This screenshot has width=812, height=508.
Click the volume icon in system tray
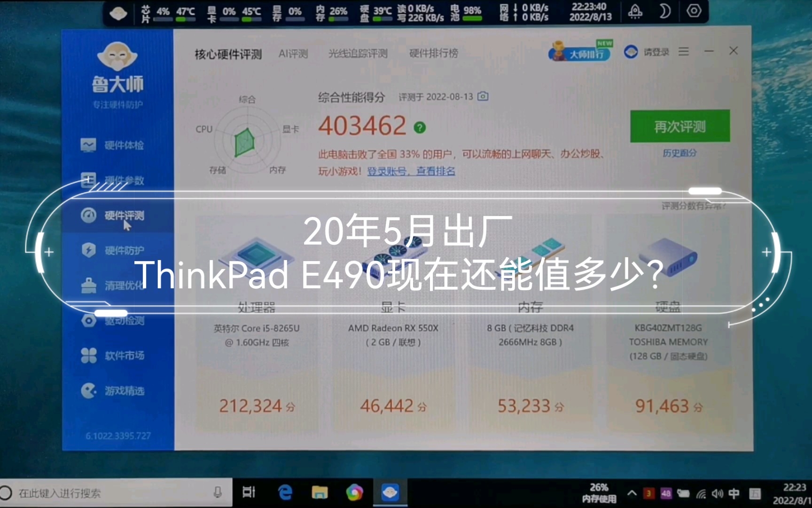click(717, 493)
